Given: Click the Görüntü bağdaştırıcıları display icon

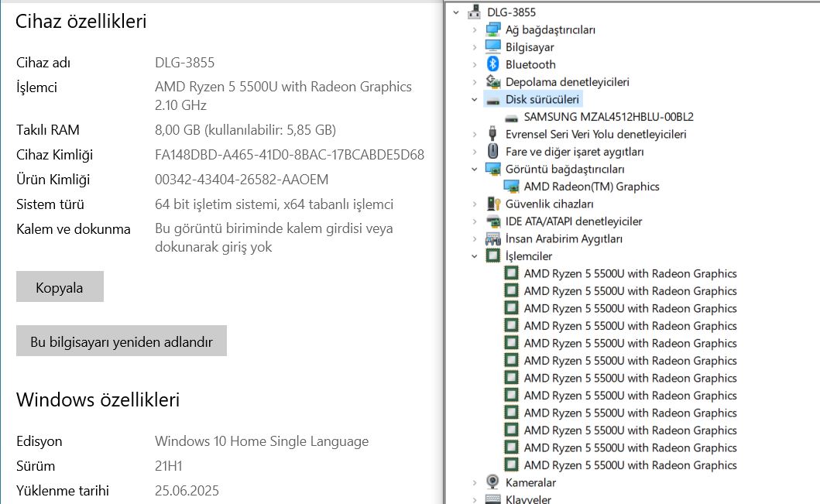Looking at the screenshot, I should 492,169.
